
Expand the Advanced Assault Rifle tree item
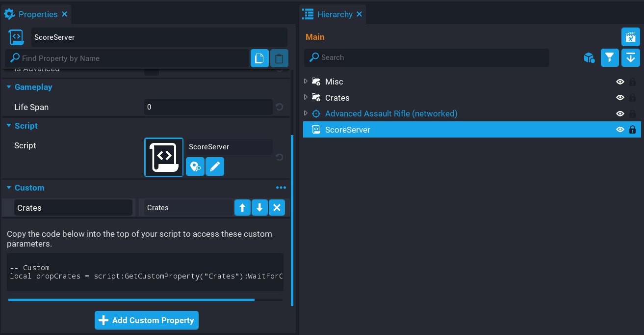coord(306,113)
